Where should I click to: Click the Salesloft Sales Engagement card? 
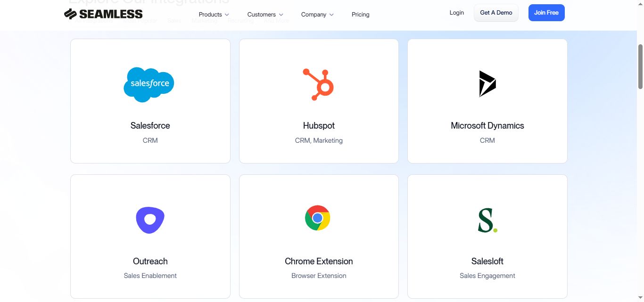[x=487, y=236]
